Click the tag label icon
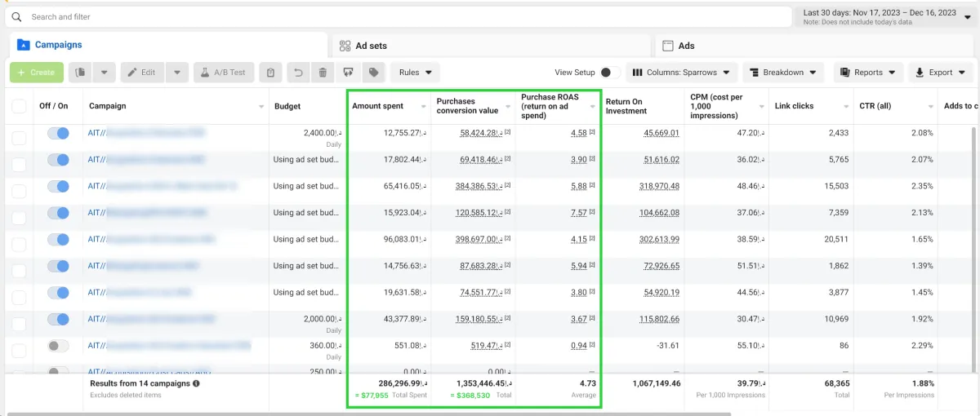The image size is (980, 416). point(374,73)
